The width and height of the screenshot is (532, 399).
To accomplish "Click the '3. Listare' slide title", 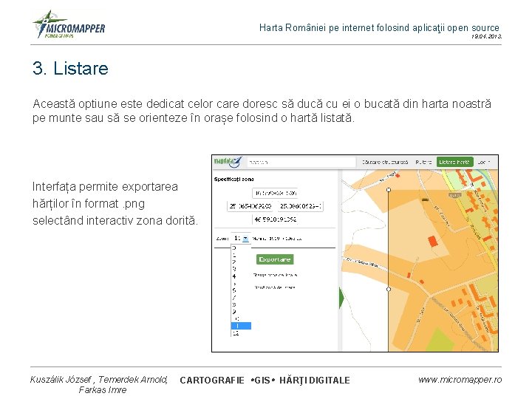I will click(x=71, y=68).
